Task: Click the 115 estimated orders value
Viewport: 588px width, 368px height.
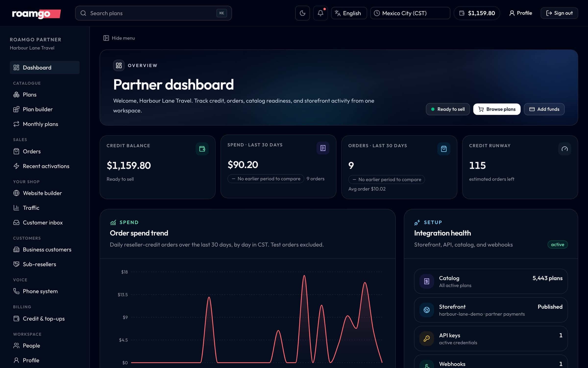Action: click(x=477, y=165)
